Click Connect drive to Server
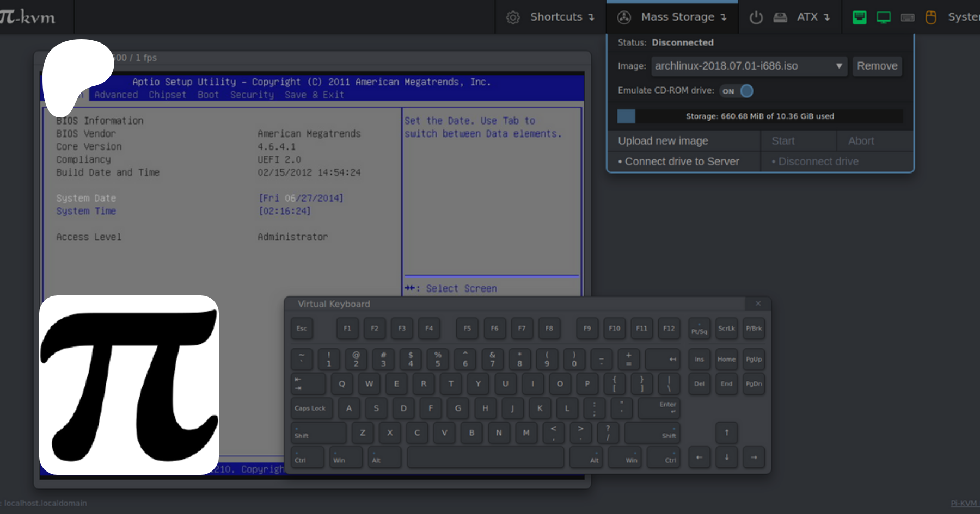The height and width of the screenshot is (514, 980). [682, 162]
